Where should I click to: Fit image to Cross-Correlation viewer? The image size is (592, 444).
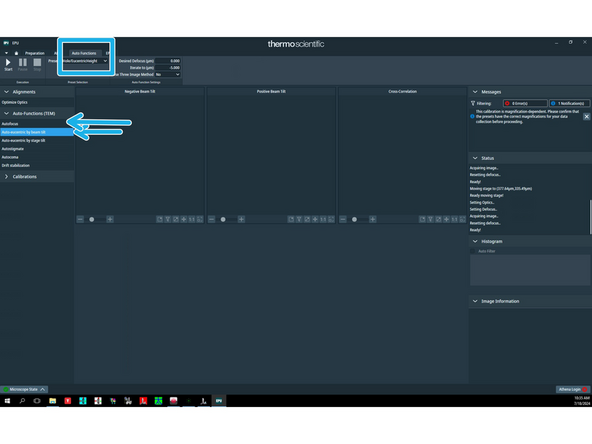pos(462,219)
